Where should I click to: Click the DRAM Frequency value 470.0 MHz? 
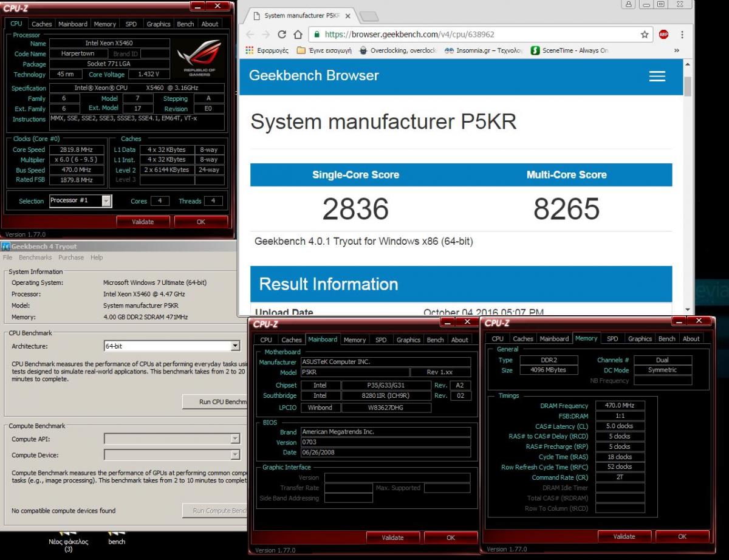pos(620,406)
